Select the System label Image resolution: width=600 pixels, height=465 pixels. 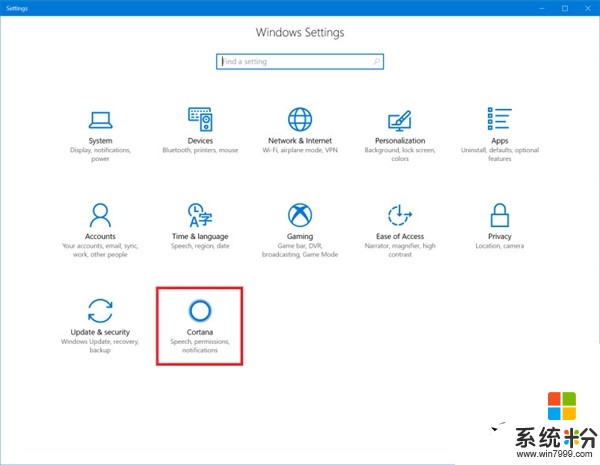pyautogui.click(x=100, y=141)
